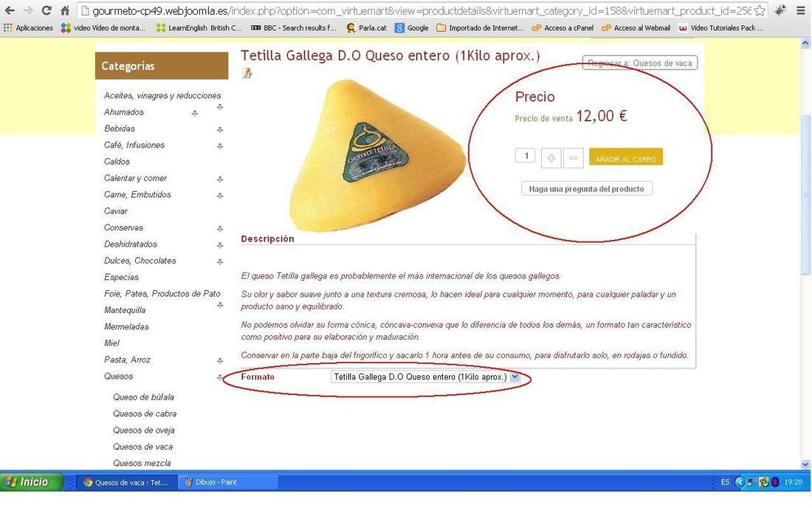812x508 pixels.
Task: Open the Aplicaciones bookmarks icon
Action: (8, 28)
